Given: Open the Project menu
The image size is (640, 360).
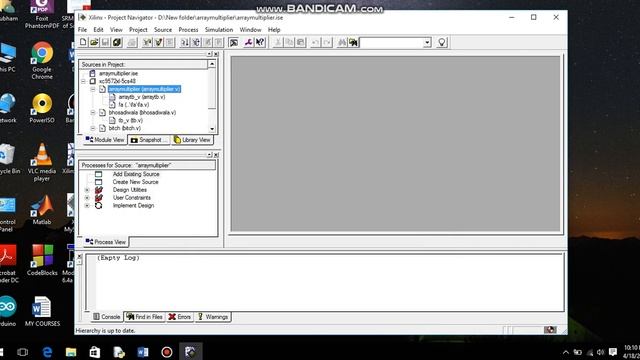Looking at the screenshot, I should [138, 30].
